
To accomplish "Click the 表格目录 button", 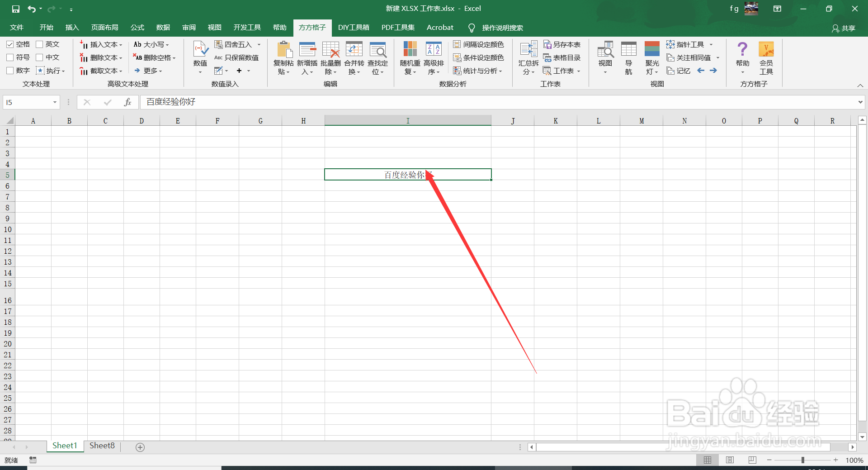I will [x=562, y=57].
